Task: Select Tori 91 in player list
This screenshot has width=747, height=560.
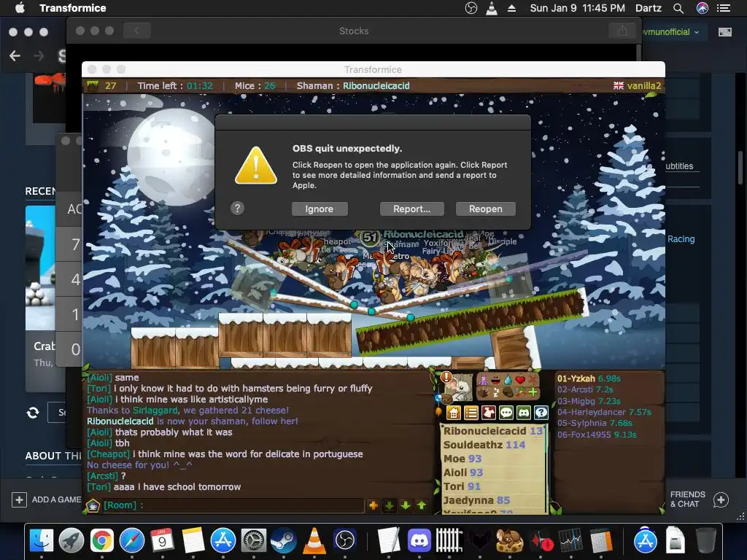Action: tap(462, 486)
